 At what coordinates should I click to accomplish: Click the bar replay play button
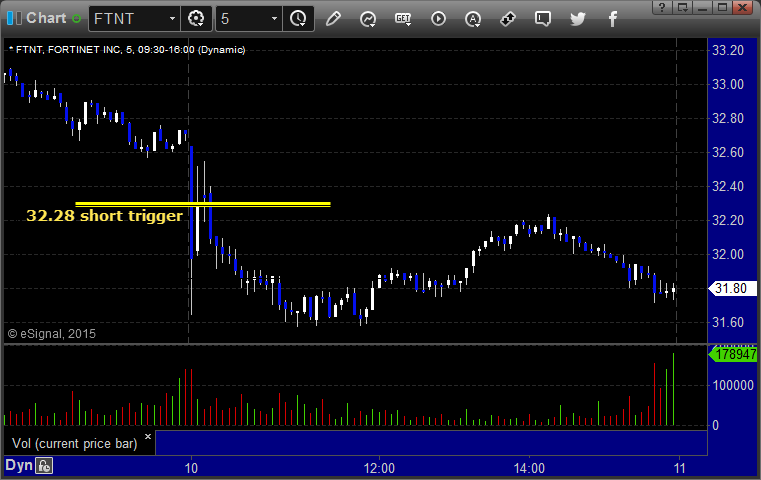(x=438, y=19)
